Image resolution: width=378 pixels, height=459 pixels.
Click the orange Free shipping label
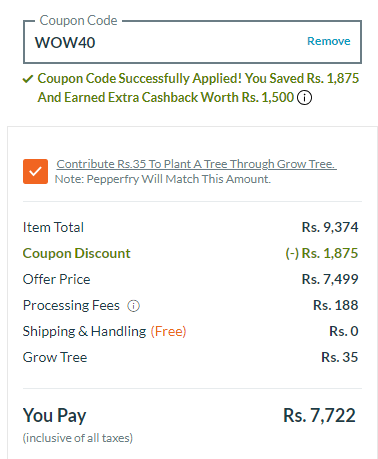168,331
